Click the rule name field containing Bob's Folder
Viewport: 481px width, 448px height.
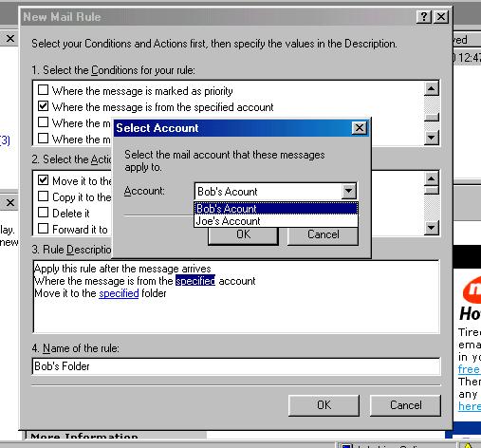pos(236,366)
